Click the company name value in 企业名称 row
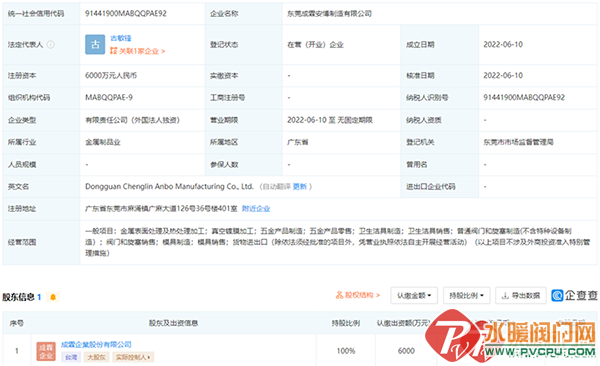This screenshot has width=600, height=366. pyautogui.click(x=329, y=14)
